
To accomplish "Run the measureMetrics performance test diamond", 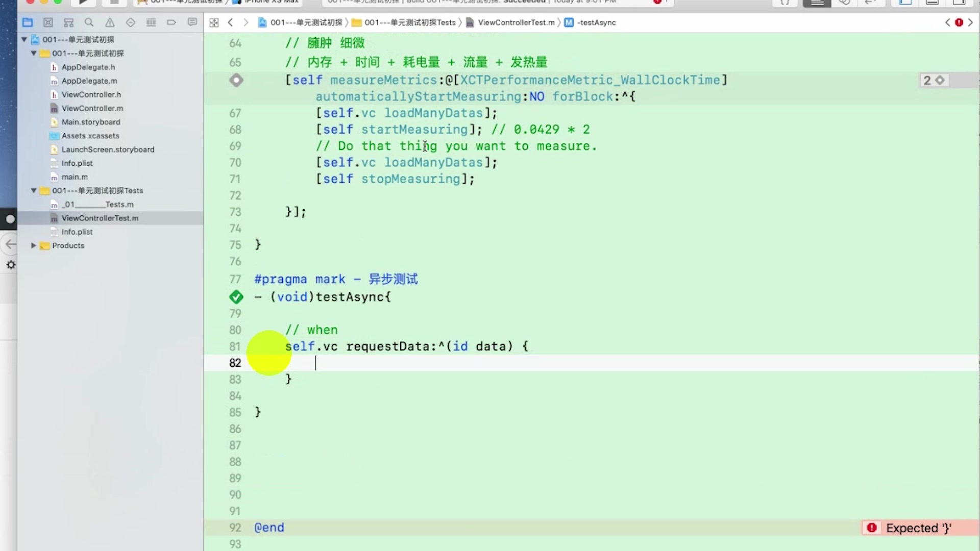I will pyautogui.click(x=236, y=80).
